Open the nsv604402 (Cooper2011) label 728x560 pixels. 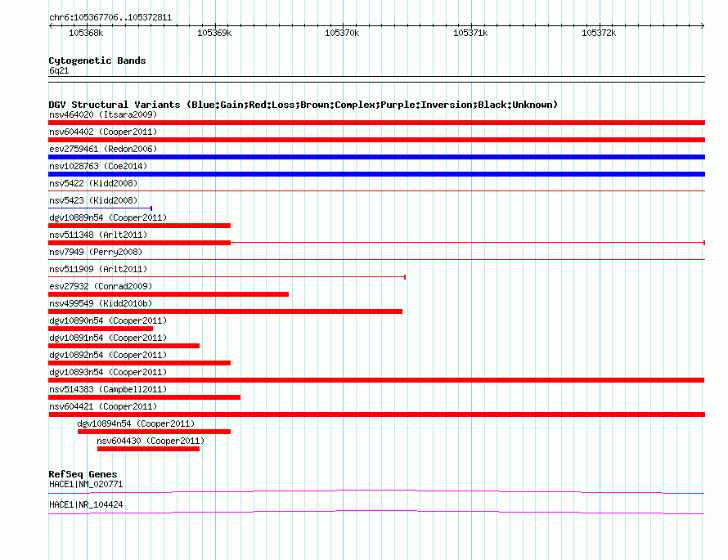click(x=103, y=132)
